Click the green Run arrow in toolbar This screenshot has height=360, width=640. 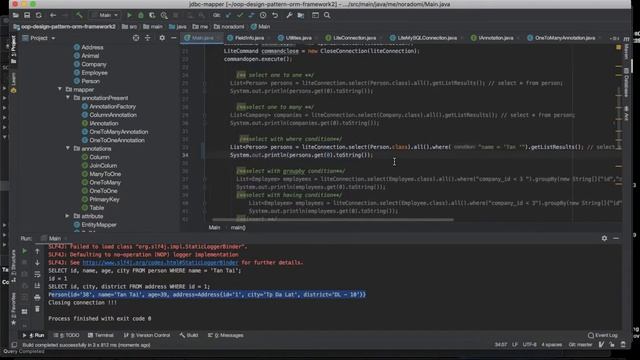point(129,15)
